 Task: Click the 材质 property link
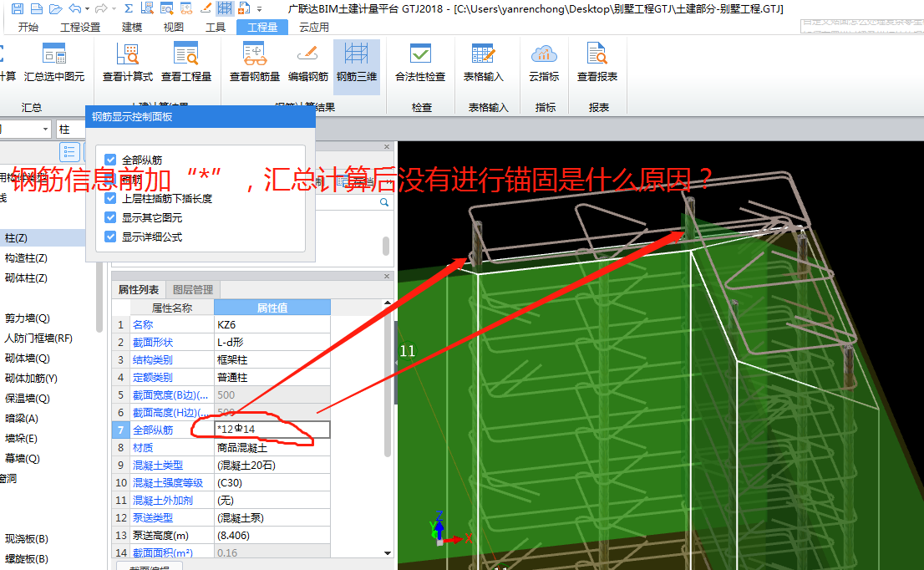tap(143, 448)
